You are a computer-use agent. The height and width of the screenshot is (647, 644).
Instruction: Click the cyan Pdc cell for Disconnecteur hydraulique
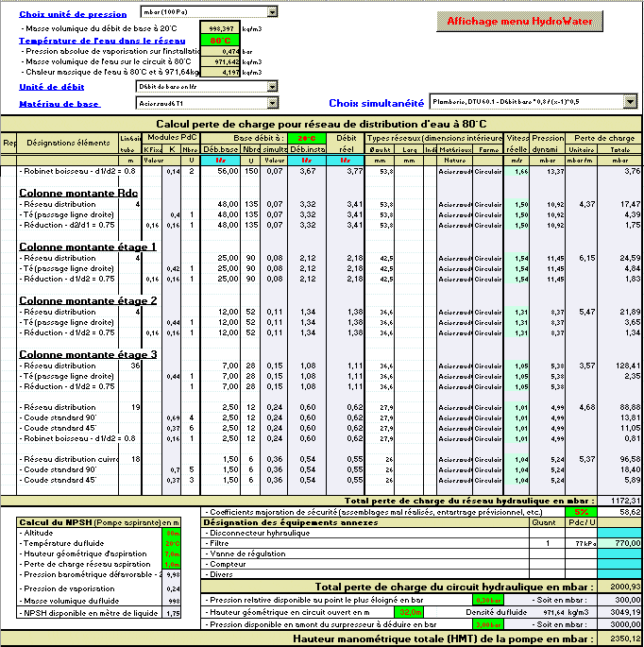click(619, 533)
